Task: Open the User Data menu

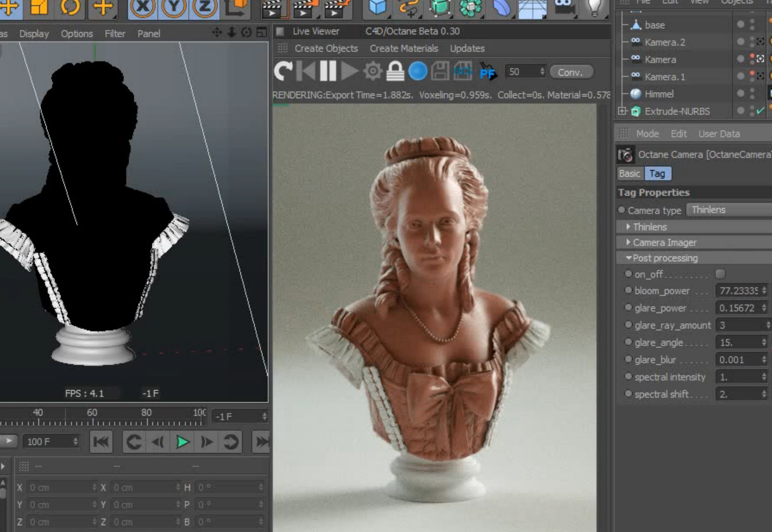Action: (719, 133)
